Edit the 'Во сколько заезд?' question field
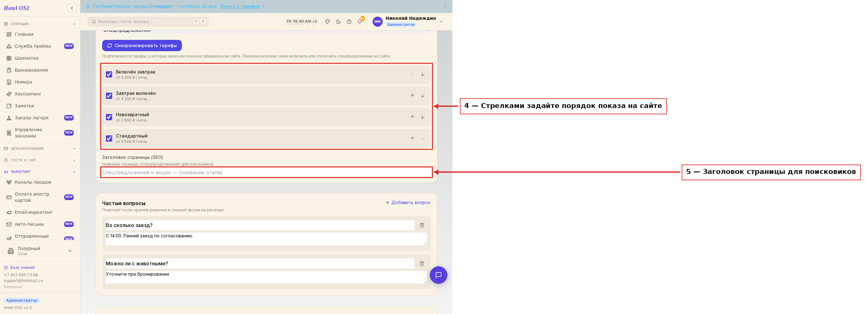The image size is (868, 314). (260, 225)
